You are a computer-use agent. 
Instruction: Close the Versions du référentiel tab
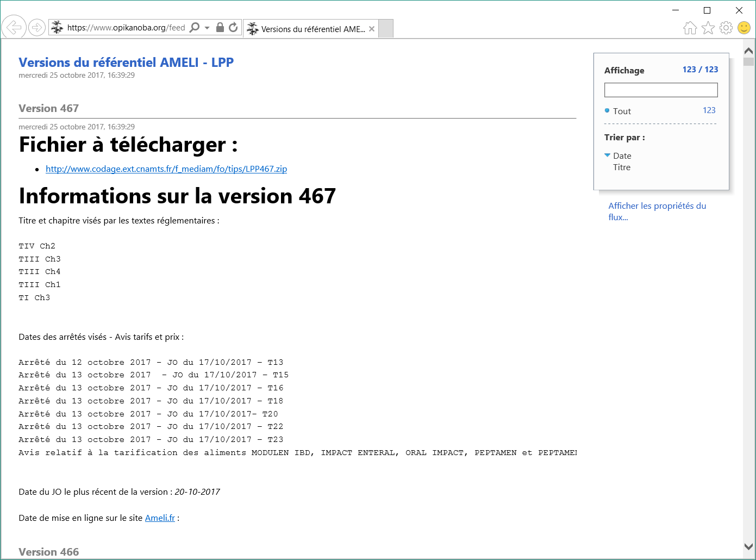point(372,29)
